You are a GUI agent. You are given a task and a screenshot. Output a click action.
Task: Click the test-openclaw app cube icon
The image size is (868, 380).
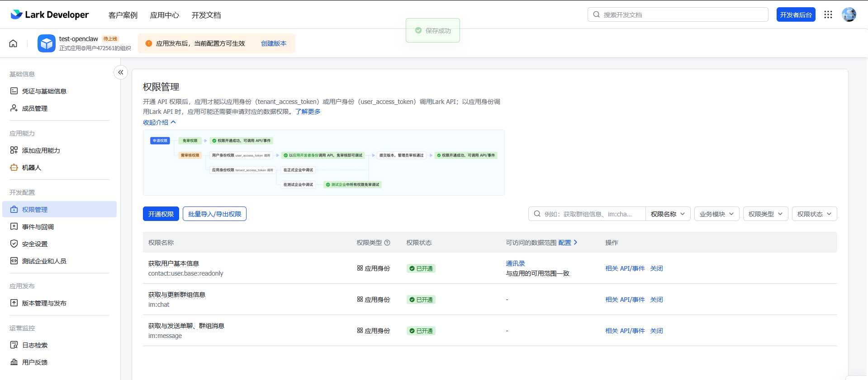click(x=46, y=43)
